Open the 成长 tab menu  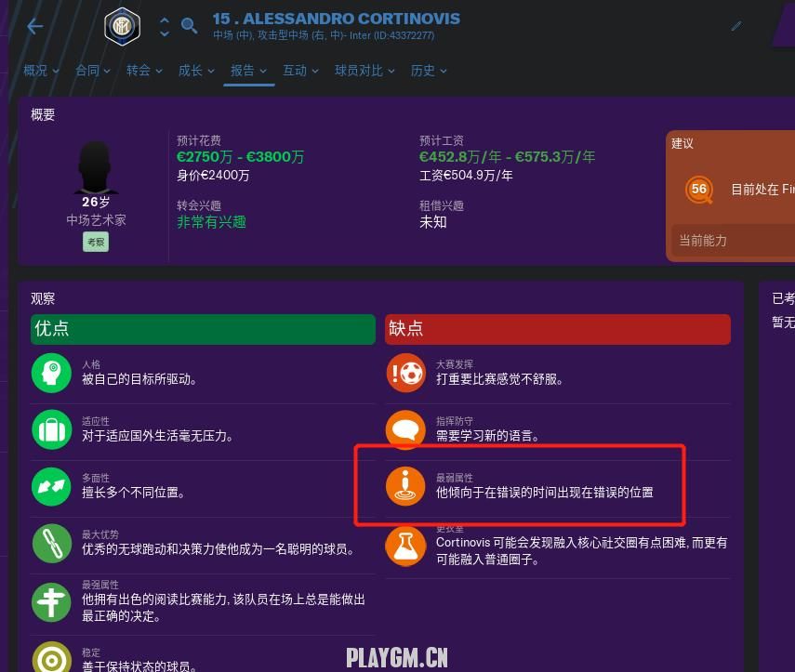(x=197, y=71)
